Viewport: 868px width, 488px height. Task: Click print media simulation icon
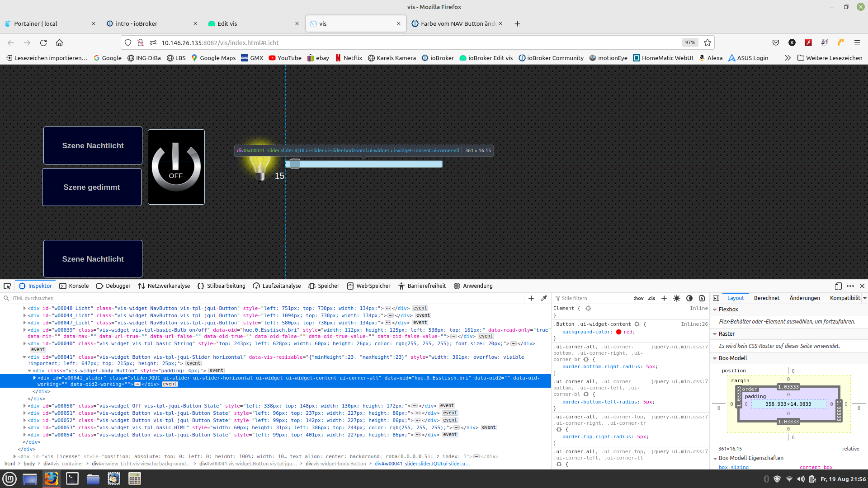pyautogui.click(x=702, y=298)
